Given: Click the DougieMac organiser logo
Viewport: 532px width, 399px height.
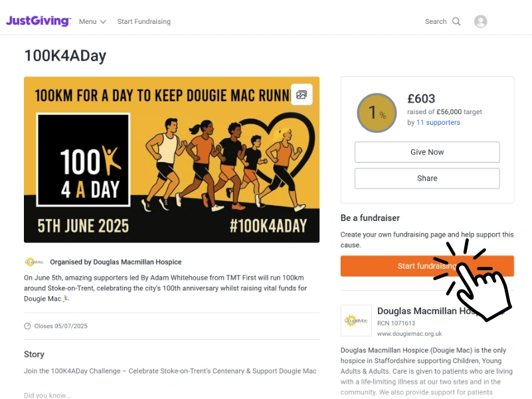Looking at the screenshot, I should (33, 262).
